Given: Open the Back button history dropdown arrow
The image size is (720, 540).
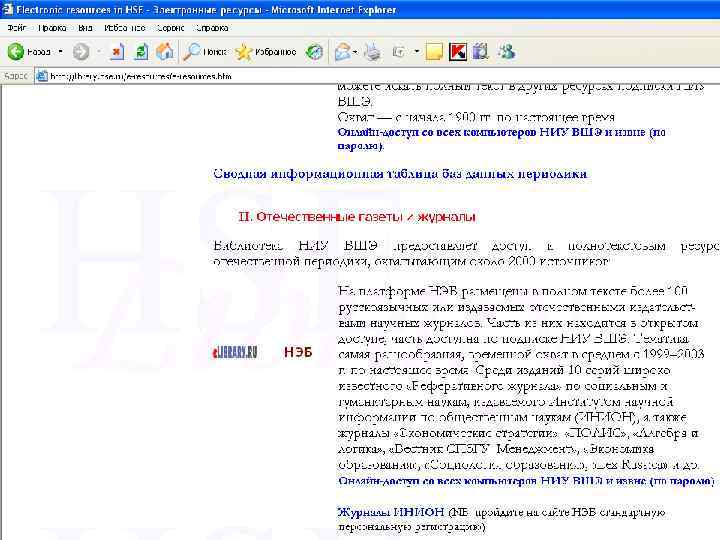Looking at the screenshot, I should tap(60, 52).
